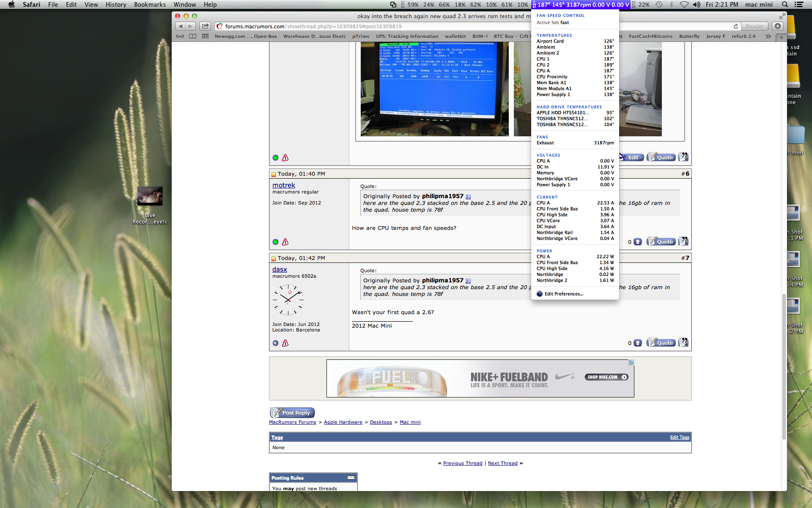Click the AdChoices icon on Nike ad
The image size is (812, 508).
pyautogui.click(x=631, y=363)
